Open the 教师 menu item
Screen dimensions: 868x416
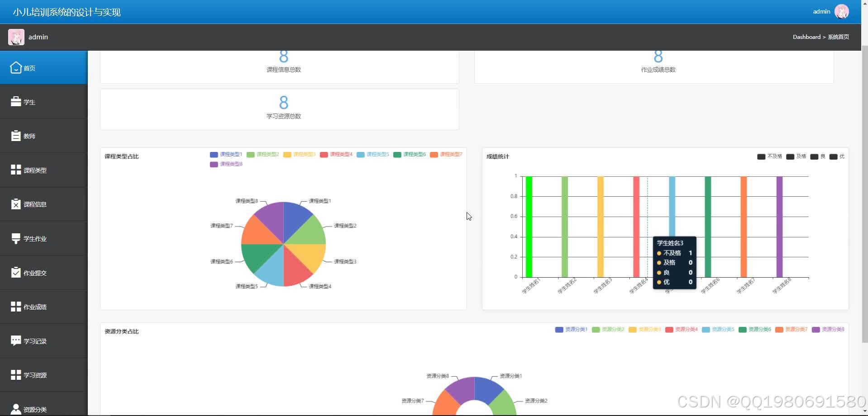point(43,136)
